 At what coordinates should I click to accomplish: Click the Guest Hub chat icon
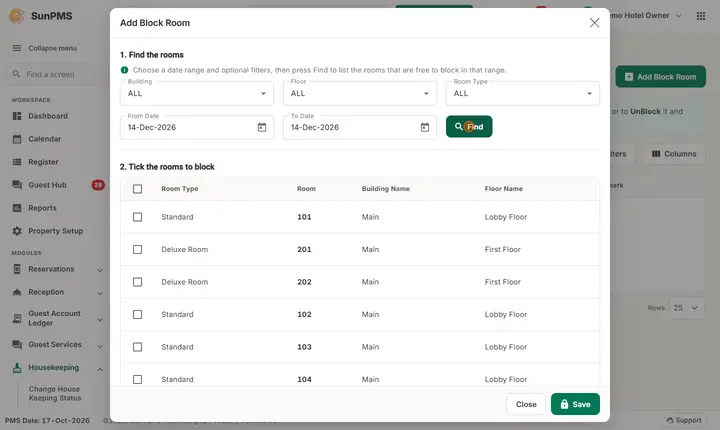coord(17,185)
